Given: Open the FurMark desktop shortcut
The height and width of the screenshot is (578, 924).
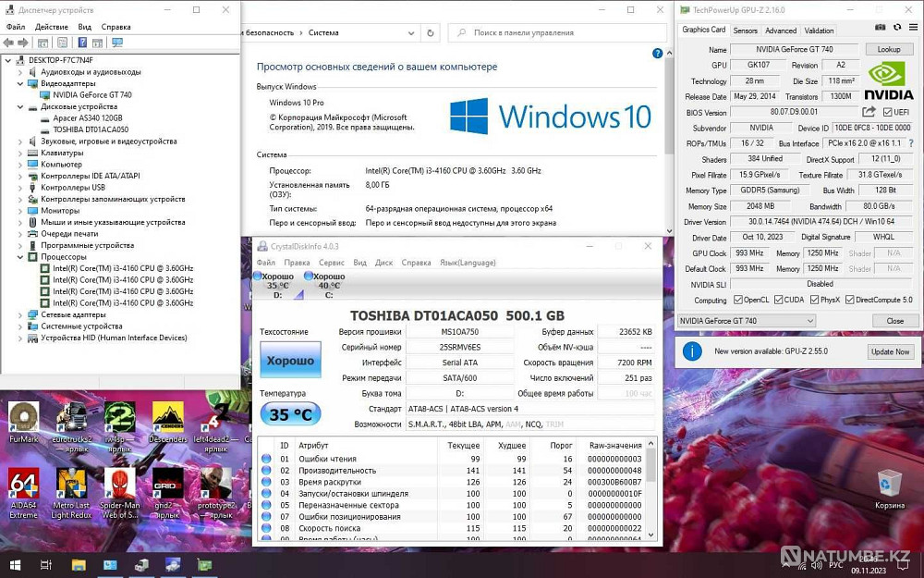Looking at the screenshot, I should coord(23,417).
